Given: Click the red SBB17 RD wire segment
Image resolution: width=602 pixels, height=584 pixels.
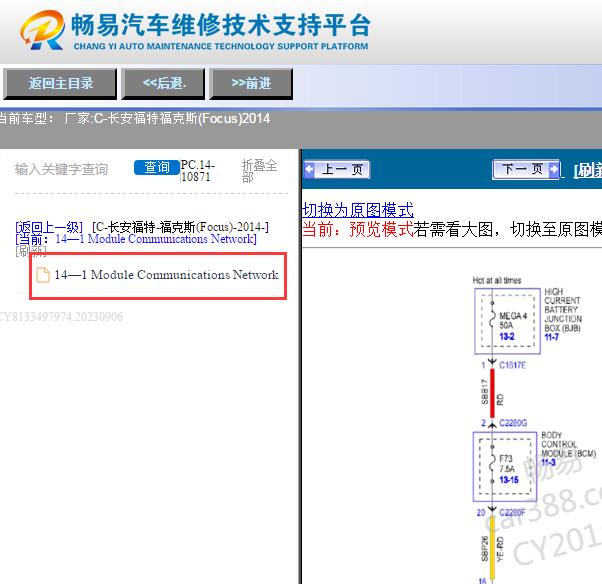Looking at the screenshot, I should click(492, 394).
